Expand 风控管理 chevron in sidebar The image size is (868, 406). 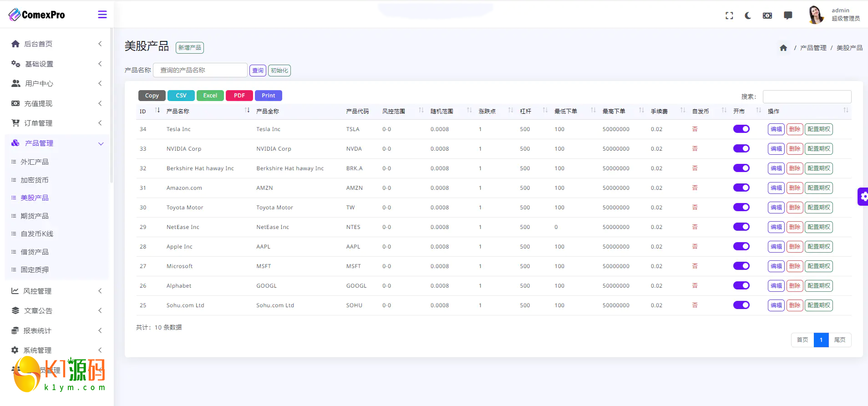[x=100, y=291]
